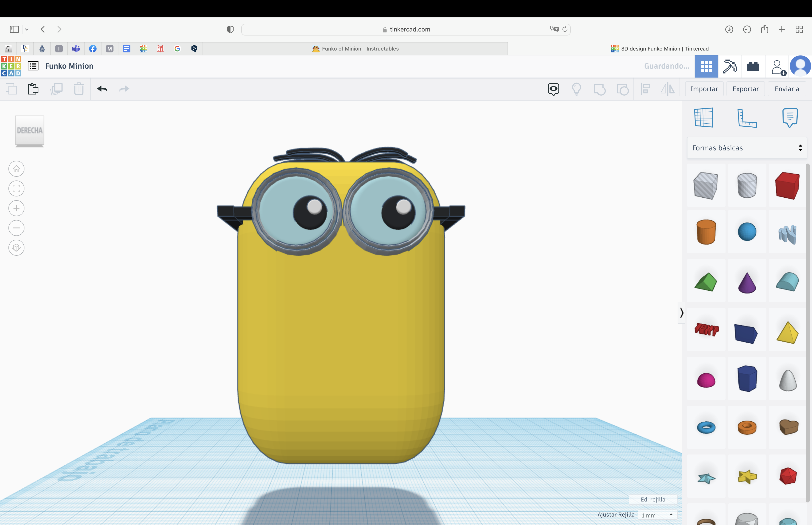Click the Enviar a button
The image size is (812, 525).
[x=787, y=89]
